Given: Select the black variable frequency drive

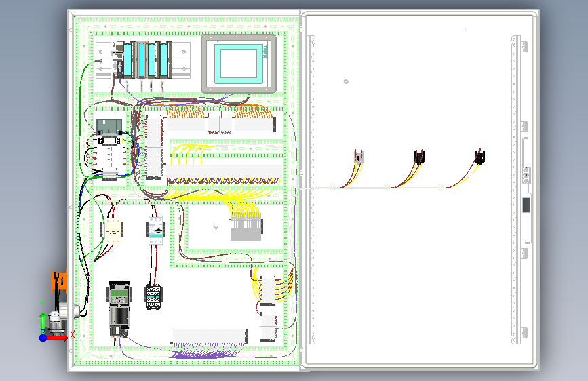Looking at the screenshot, I should (119, 308).
